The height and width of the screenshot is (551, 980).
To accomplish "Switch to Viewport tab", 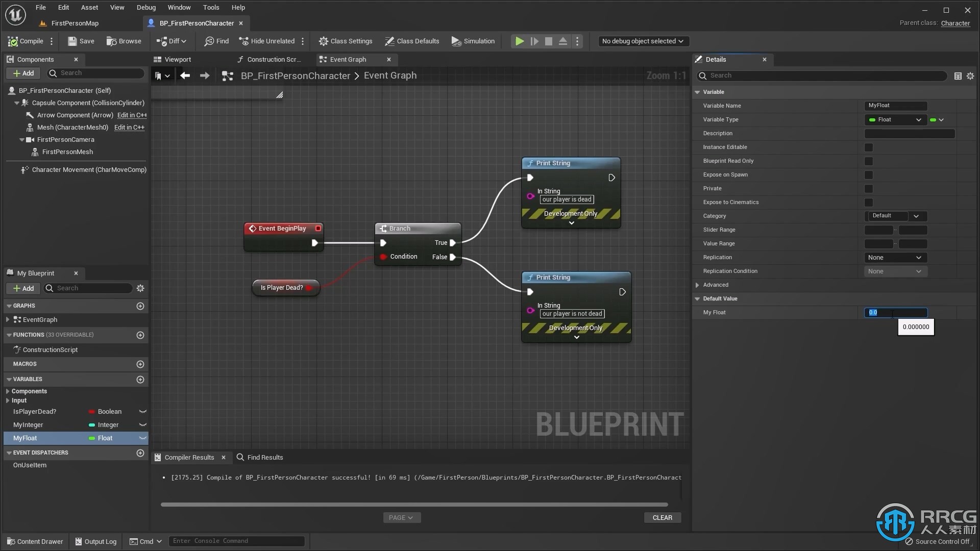I will click(173, 60).
